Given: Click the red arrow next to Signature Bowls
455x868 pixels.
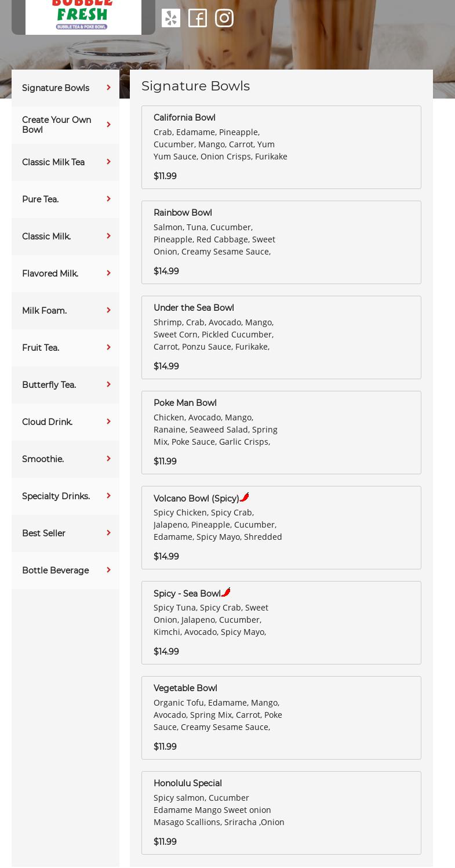Looking at the screenshot, I should coord(108,88).
